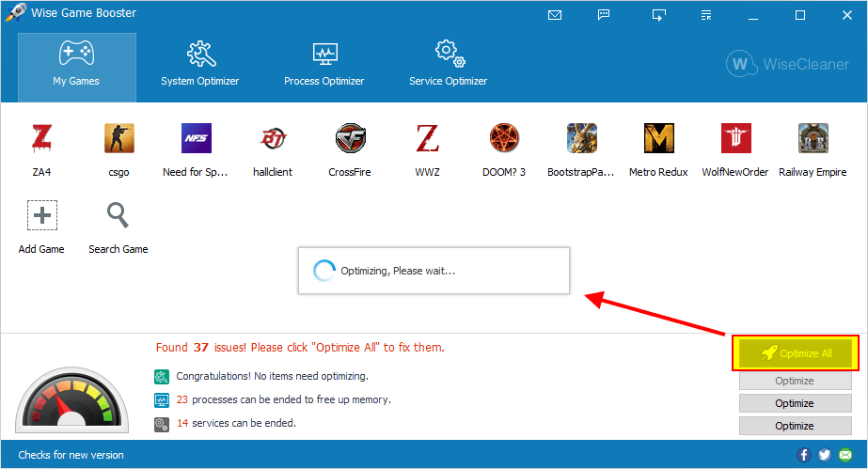Switch to the My Games tab
Screen dimensions: 868x469
point(77,67)
